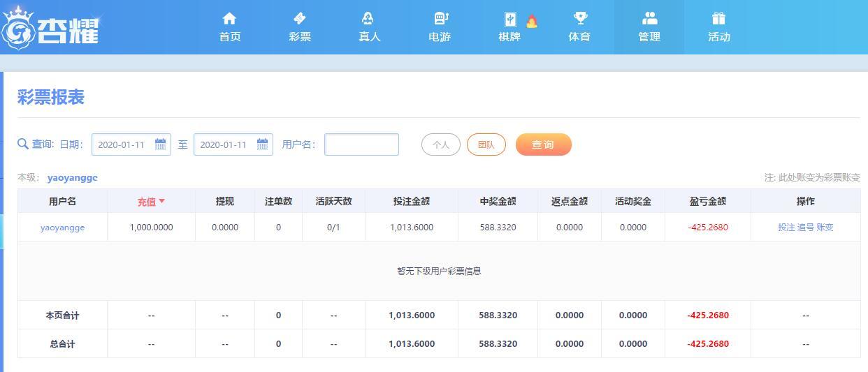The height and width of the screenshot is (372, 868).
Task: Open user link yaoyangge in table
Action: (62, 228)
